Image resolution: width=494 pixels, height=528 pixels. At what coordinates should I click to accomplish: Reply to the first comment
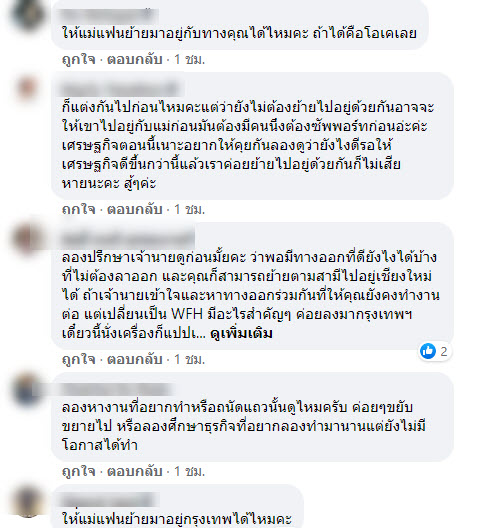tap(135, 59)
